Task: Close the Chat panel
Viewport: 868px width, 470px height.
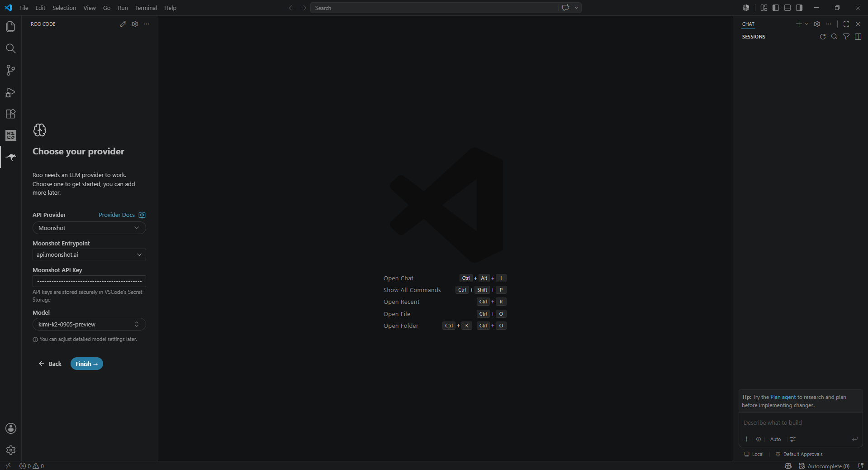Action: click(858, 24)
